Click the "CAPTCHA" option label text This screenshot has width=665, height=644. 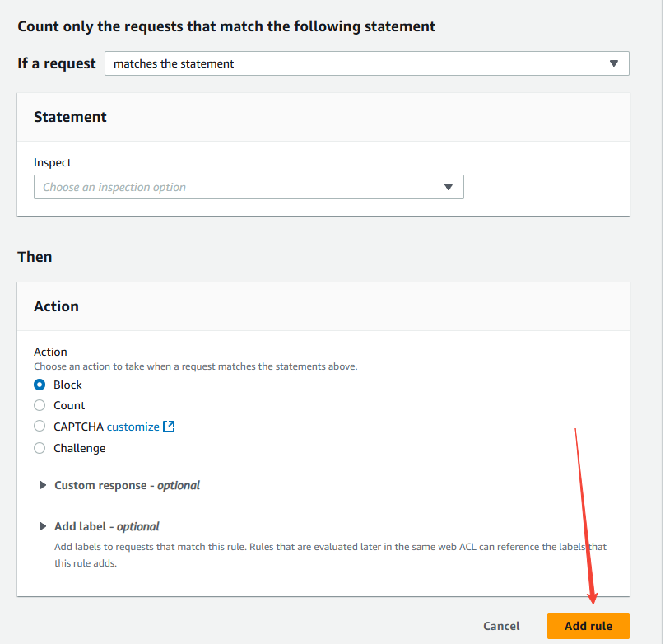coord(78,427)
